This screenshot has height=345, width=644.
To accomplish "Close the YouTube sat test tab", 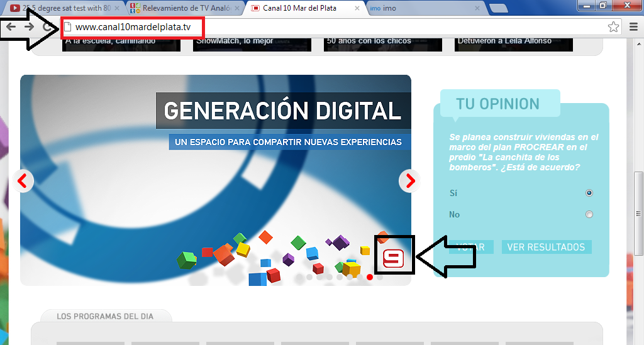I will coord(117,8).
